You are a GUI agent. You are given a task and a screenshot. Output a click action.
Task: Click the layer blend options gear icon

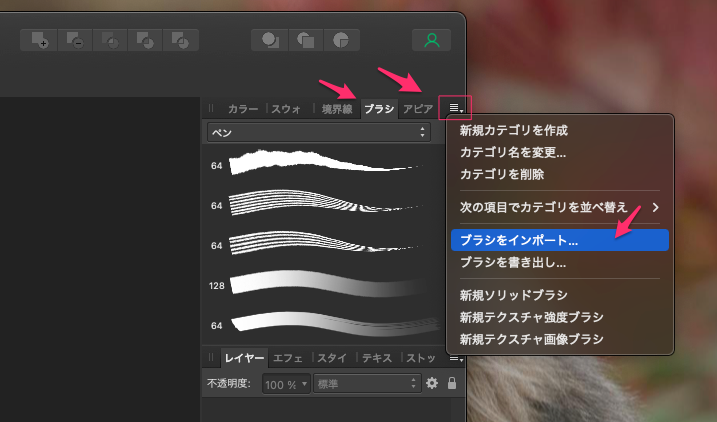click(432, 383)
